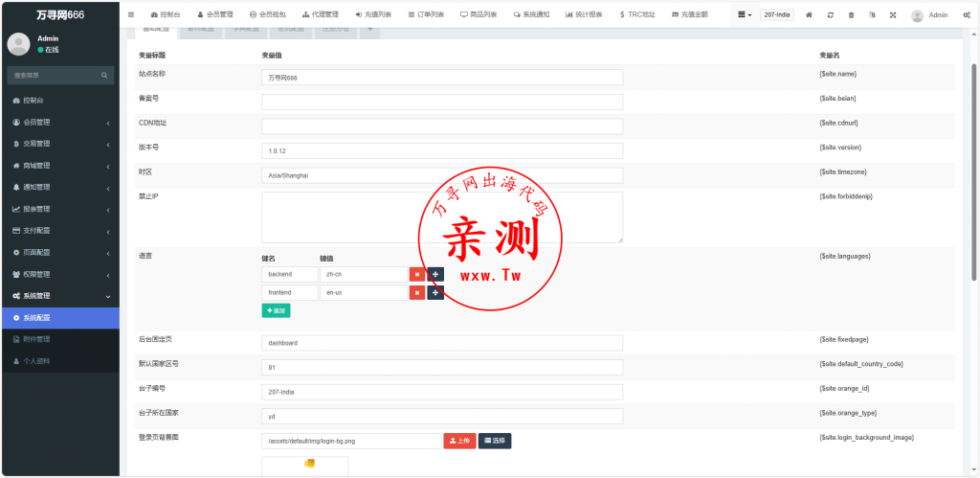Image resolution: width=980 pixels, height=478 pixels.
Task: Expand 支付配置 in the sidebar
Action: coord(59,231)
